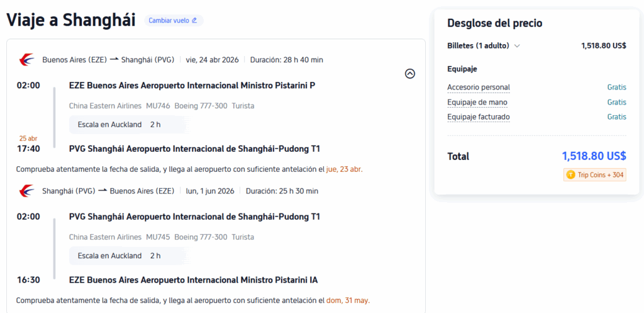
Task: Click the total price 1,518.80 US$
Action: [x=594, y=156]
